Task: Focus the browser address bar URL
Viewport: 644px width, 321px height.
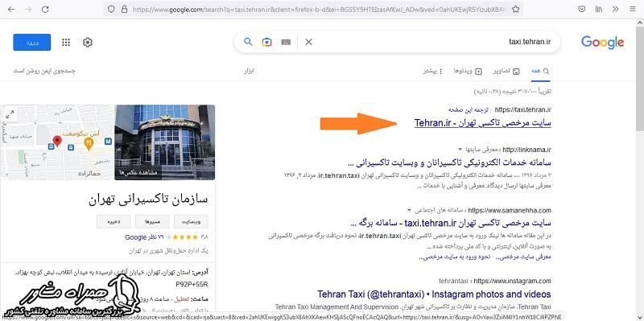Action: coord(319,9)
